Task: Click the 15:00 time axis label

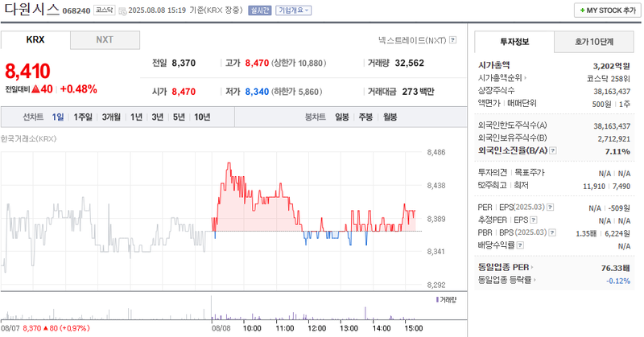Action: pyautogui.click(x=414, y=328)
